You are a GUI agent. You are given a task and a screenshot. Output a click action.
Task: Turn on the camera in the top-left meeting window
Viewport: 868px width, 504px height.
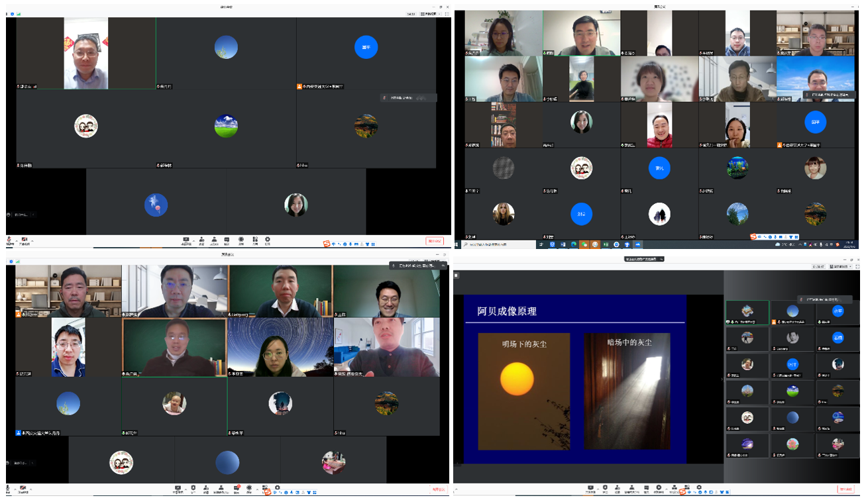tap(25, 240)
